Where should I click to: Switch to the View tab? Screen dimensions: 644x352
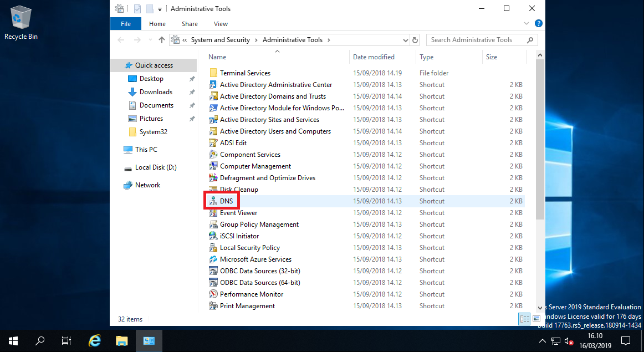point(221,24)
